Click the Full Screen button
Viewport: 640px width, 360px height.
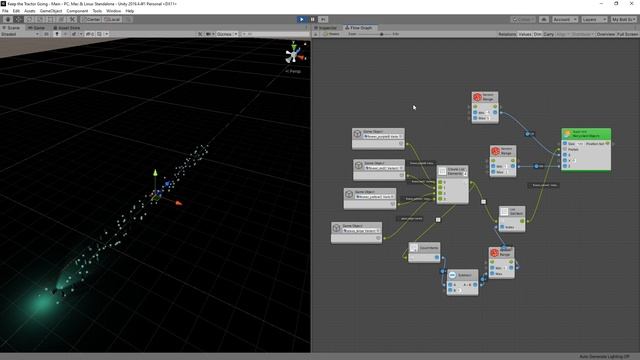click(x=627, y=34)
